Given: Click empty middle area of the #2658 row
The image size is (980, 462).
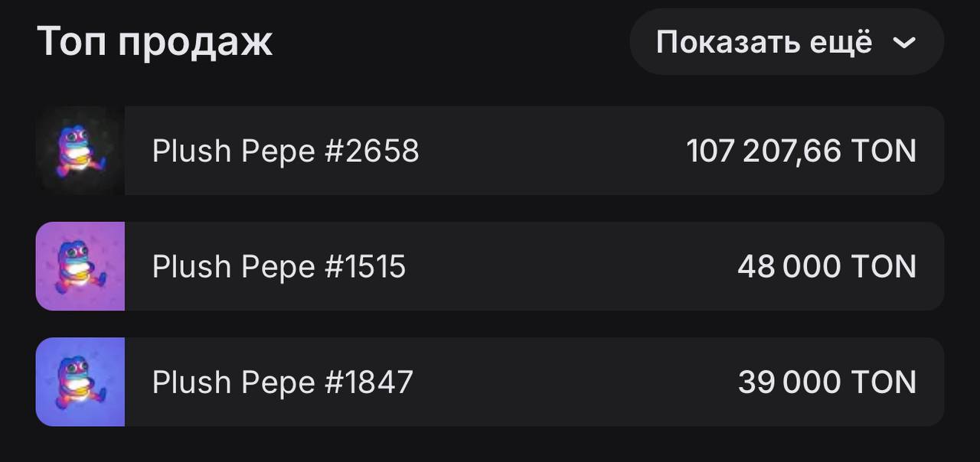Looking at the screenshot, I should pyautogui.click(x=551, y=151).
